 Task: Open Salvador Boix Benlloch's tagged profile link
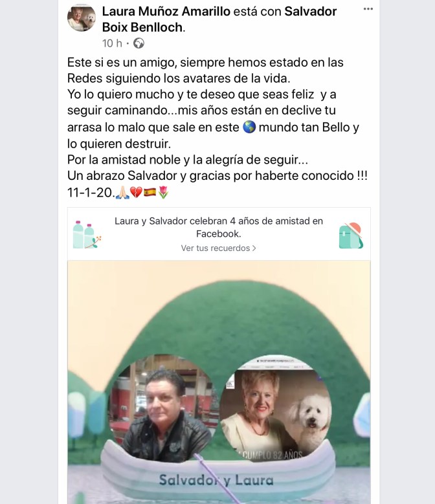(x=219, y=19)
